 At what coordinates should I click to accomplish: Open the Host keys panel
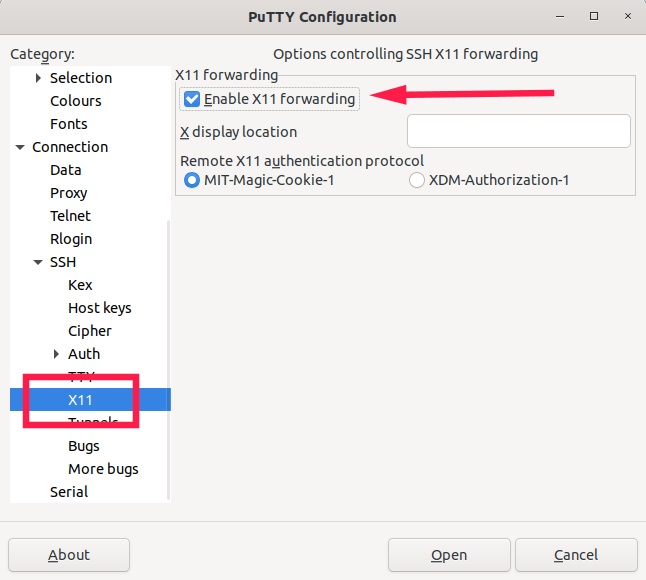click(100, 308)
